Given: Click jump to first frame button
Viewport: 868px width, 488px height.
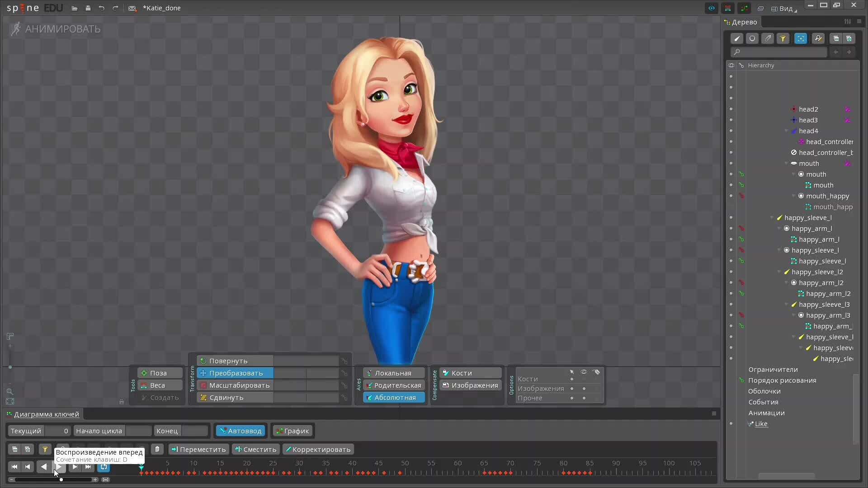Looking at the screenshot, I should pyautogui.click(x=14, y=467).
